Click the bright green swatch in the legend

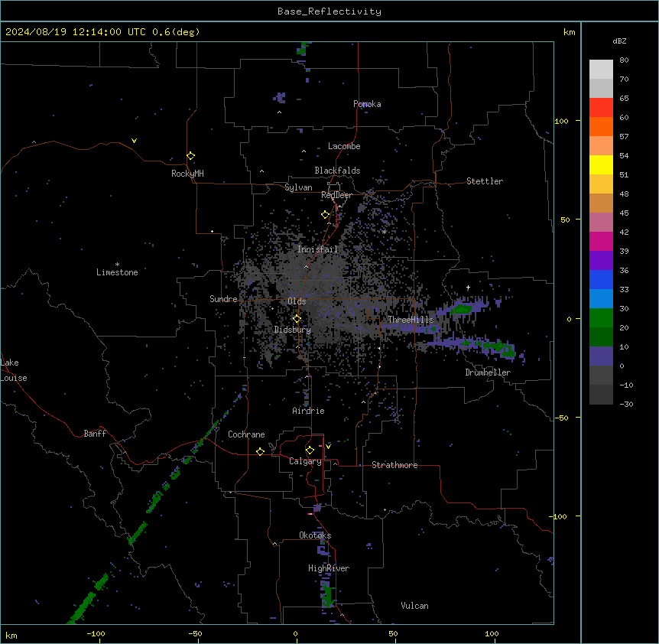pyautogui.click(x=601, y=318)
